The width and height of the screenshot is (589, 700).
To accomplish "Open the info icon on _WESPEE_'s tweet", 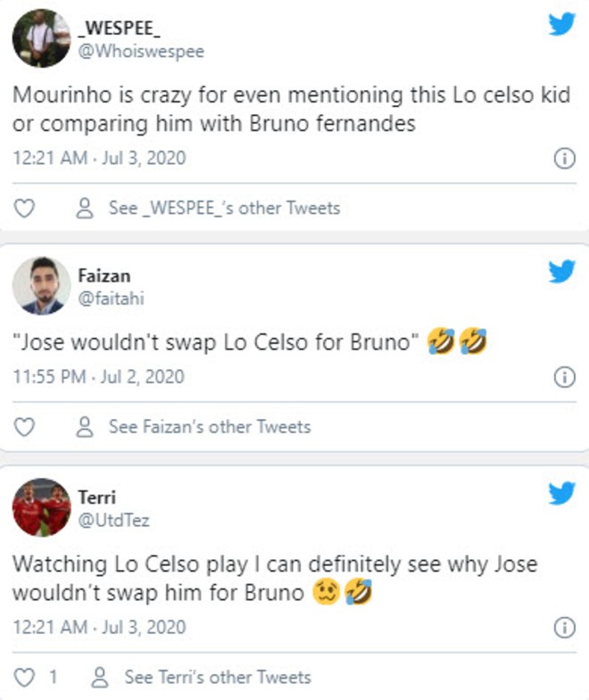I will click(x=564, y=159).
